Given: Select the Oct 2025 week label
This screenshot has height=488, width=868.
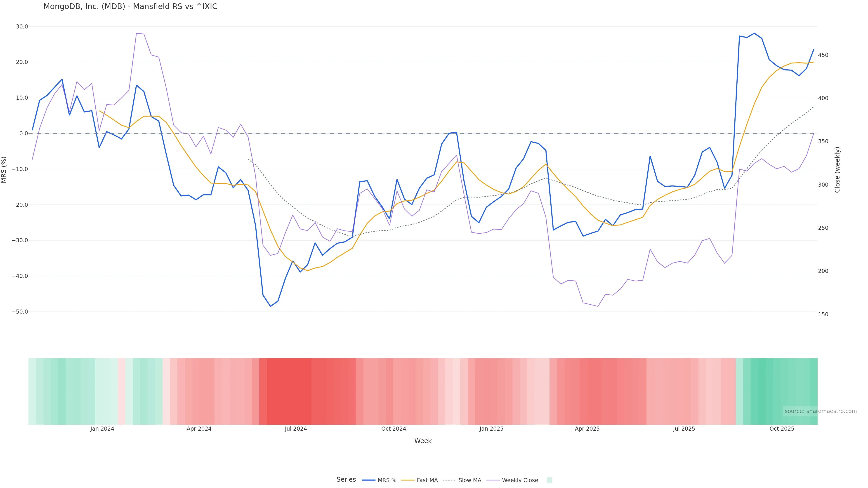Looking at the screenshot, I should click(781, 429).
